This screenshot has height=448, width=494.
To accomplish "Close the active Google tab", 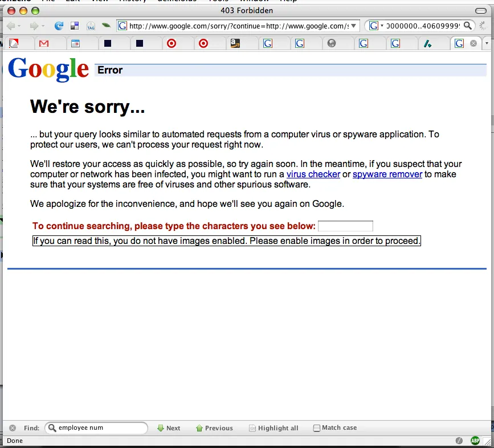I will point(473,43).
